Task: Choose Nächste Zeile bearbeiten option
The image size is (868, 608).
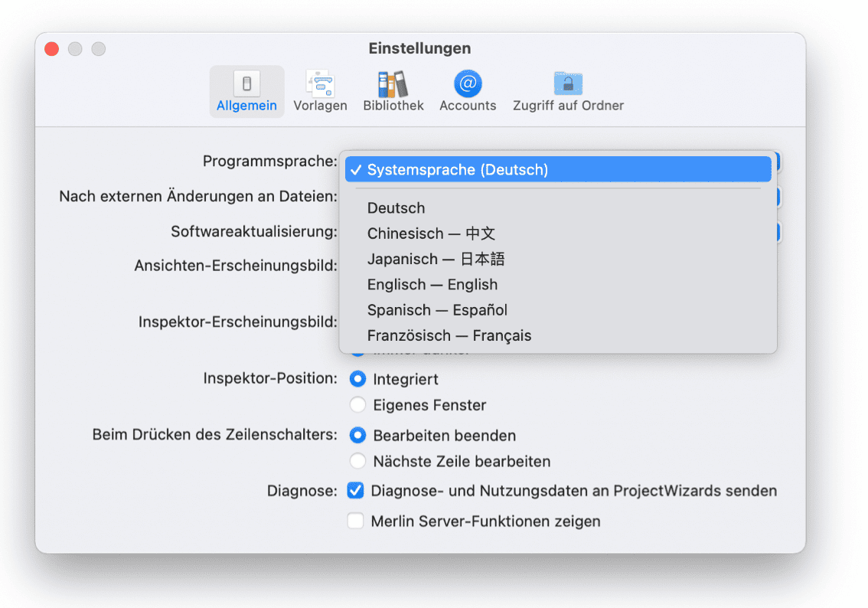Action: [x=357, y=461]
